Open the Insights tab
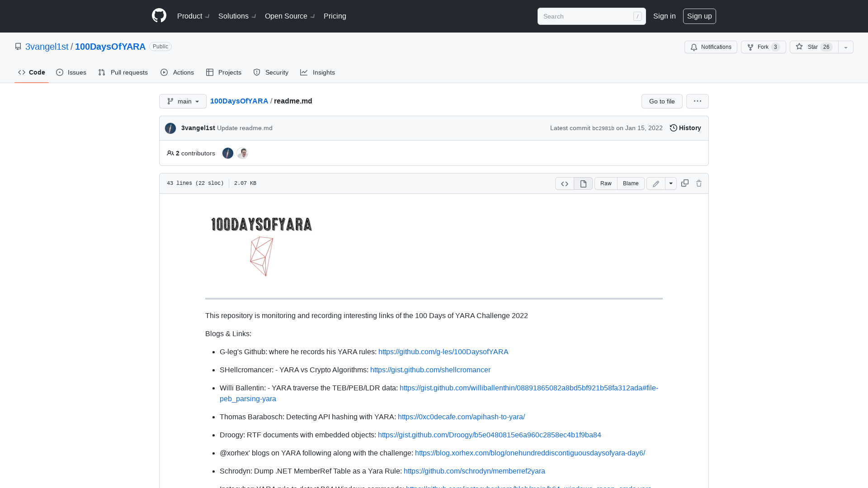Viewport: 868px width, 488px height. (318, 72)
